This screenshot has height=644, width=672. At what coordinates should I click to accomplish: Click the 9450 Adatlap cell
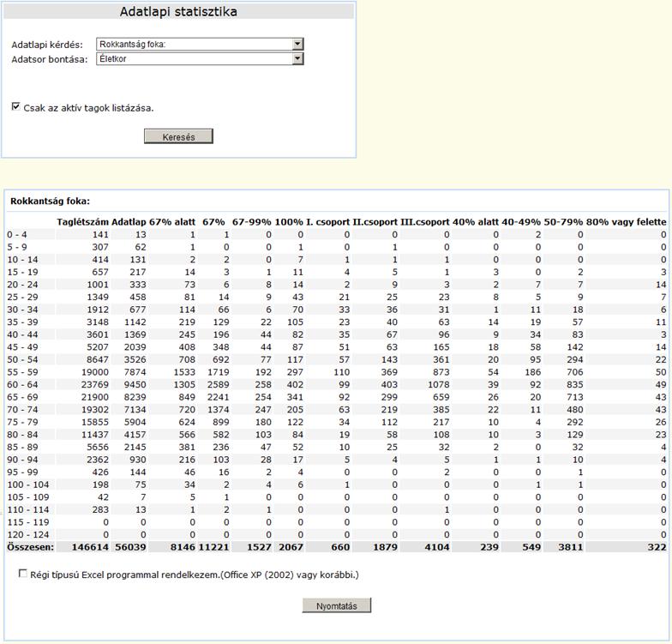(x=135, y=384)
